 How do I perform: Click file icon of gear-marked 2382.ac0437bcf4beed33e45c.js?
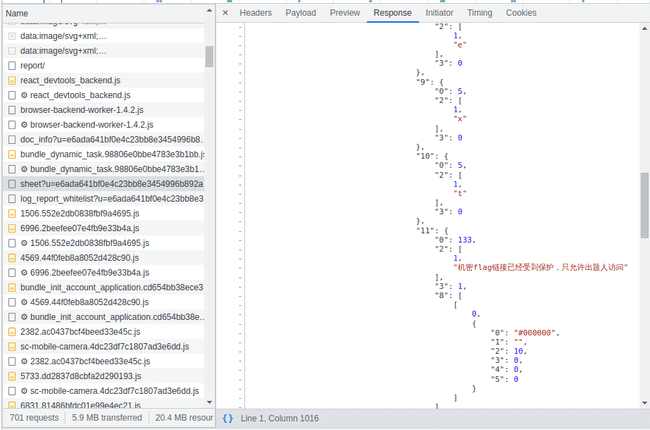pyautogui.click(x=12, y=362)
